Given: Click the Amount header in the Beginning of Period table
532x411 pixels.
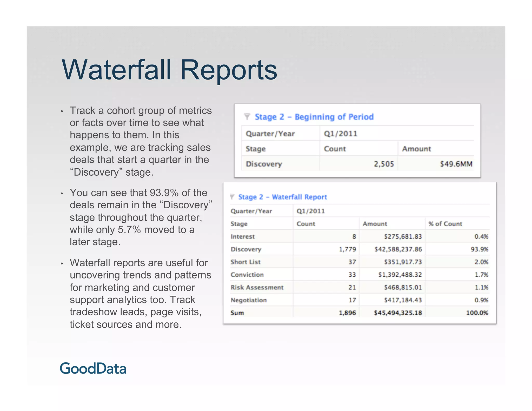Looking at the screenshot, I should click(x=416, y=149).
